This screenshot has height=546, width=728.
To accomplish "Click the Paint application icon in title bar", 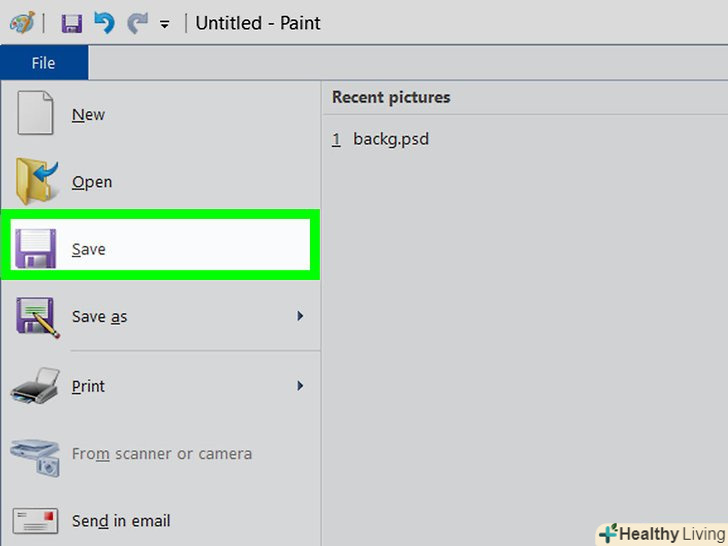I will pos(21,22).
